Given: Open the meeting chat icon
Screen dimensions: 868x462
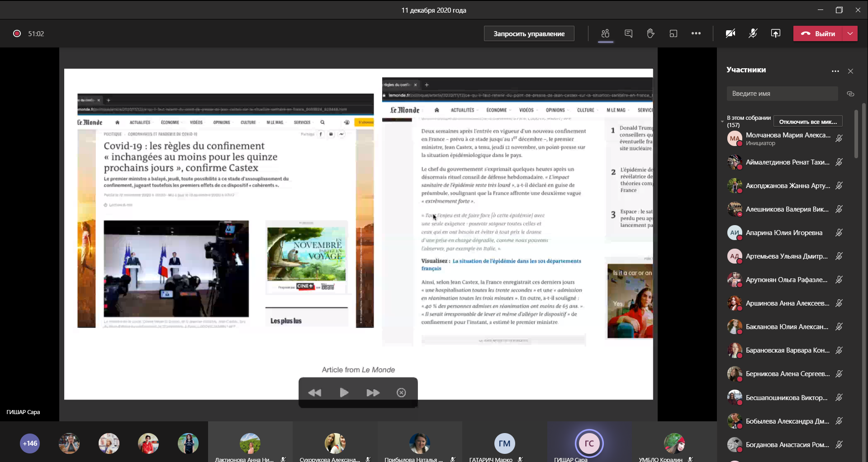Looking at the screenshot, I should point(628,33).
